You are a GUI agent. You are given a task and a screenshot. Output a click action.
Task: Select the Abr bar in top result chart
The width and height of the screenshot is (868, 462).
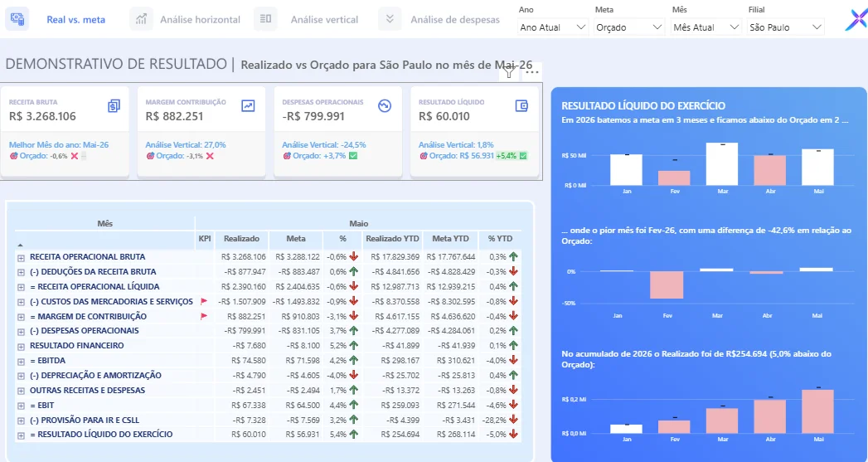pos(770,170)
